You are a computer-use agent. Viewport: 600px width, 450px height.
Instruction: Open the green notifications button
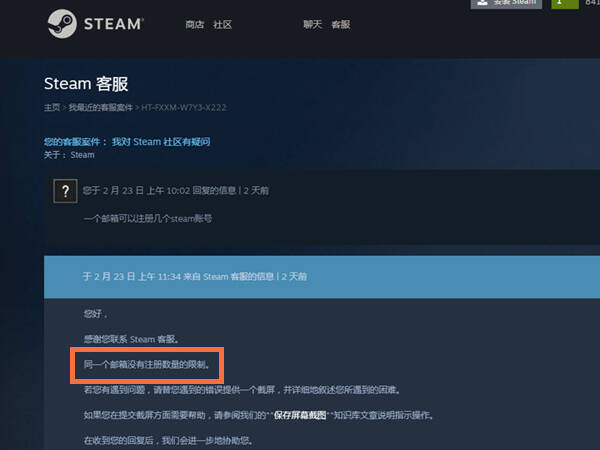[x=565, y=3]
